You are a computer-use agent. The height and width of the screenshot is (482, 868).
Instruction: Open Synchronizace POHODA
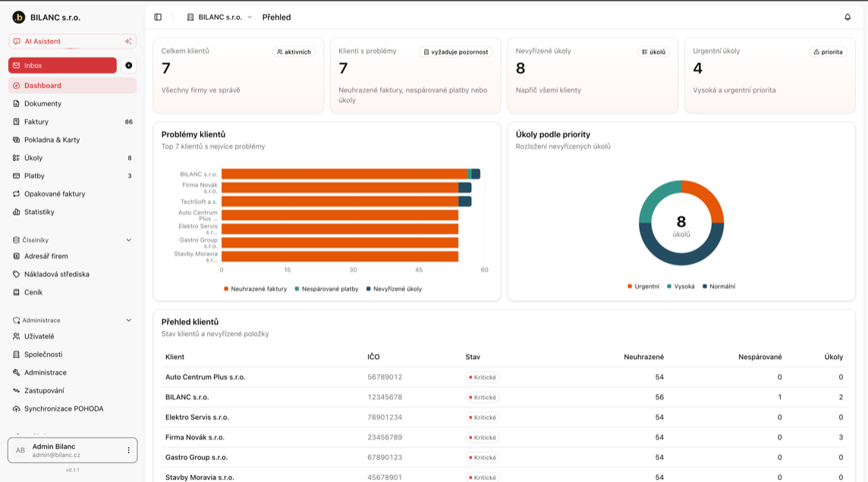[x=73, y=408]
